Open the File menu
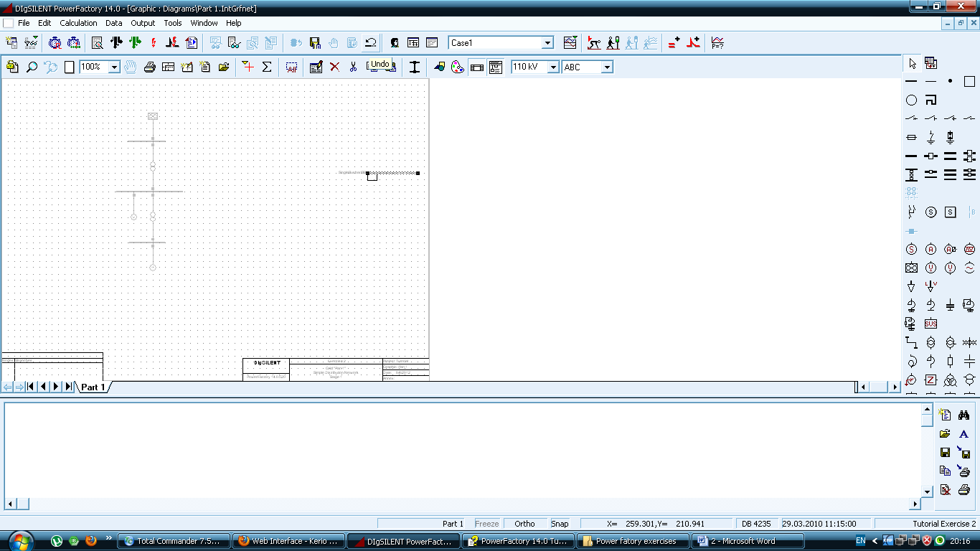 pos(24,23)
